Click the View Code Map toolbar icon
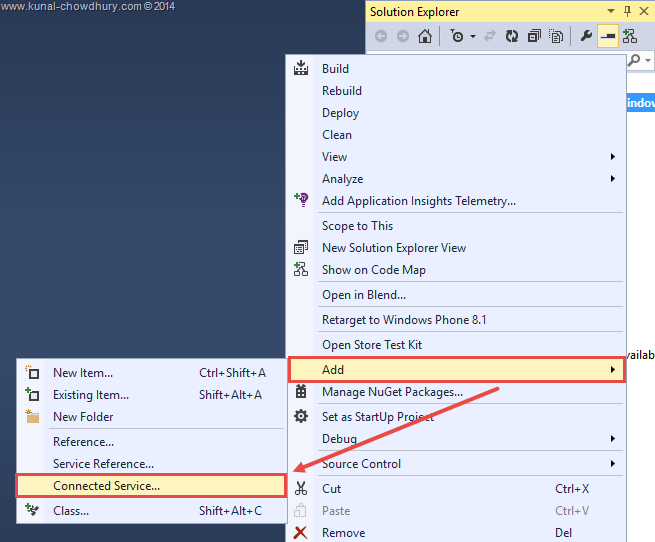 point(630,36)
